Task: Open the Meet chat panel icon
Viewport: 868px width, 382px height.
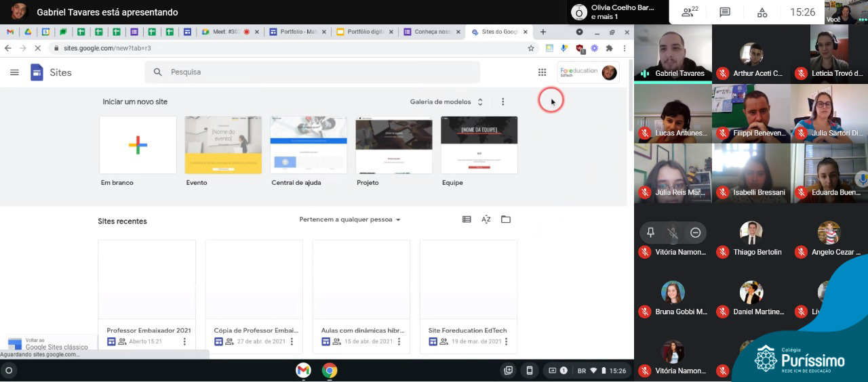Action: coord(725,12)
